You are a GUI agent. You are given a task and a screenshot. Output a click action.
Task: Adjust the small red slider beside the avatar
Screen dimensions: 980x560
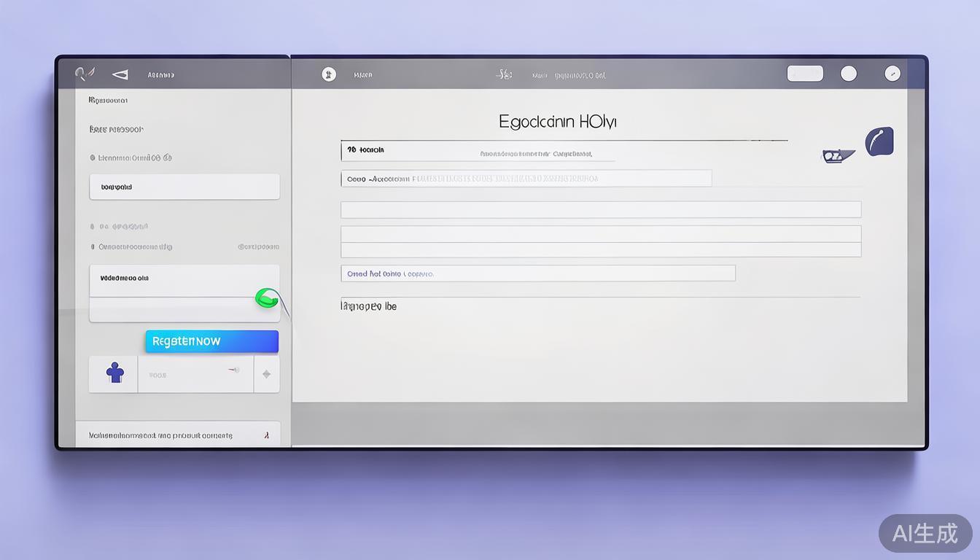pos(233,370)
